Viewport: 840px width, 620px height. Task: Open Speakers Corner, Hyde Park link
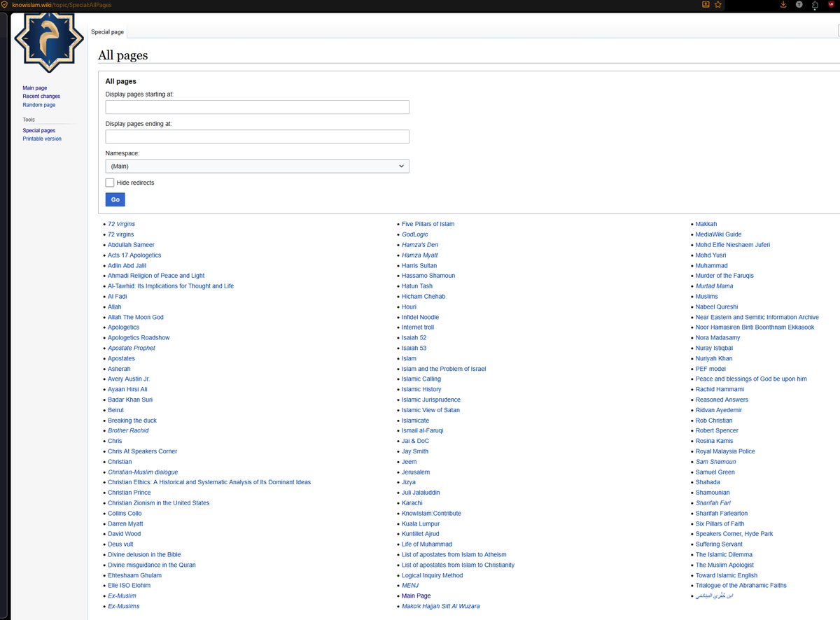coord(734,534)
